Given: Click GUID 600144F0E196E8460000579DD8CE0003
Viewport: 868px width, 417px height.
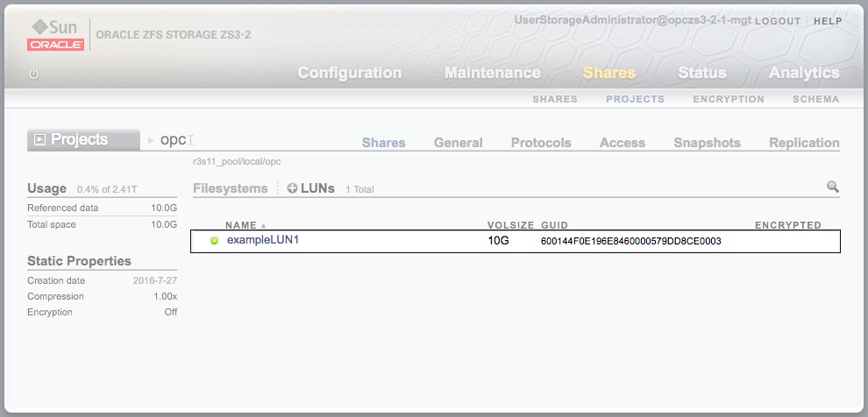Looking at the screenshot, I should point(631,241).
